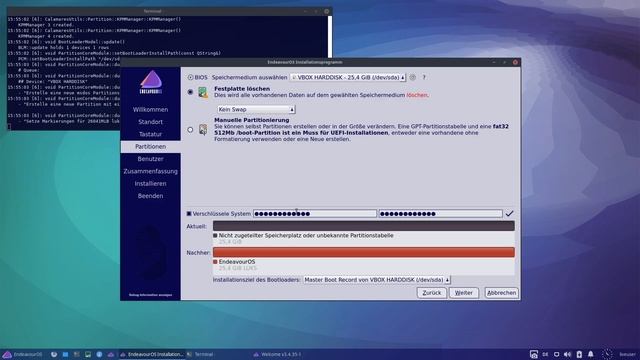
Task: Focus the first encryption passphrase field
Action: click(x=315, y=213)
